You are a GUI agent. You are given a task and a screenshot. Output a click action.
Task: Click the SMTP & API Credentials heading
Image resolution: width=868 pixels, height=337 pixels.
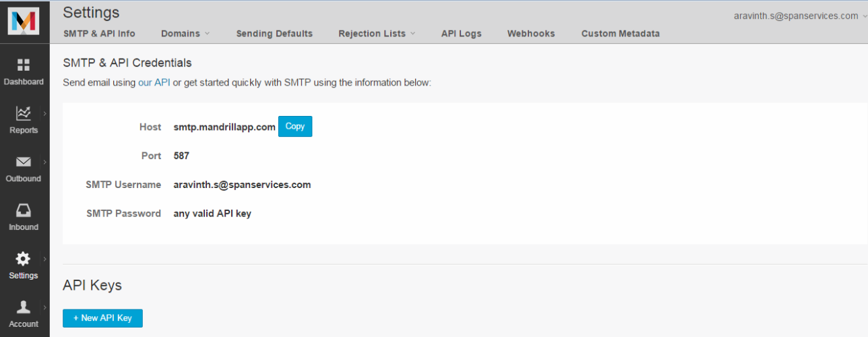[127, 63]
